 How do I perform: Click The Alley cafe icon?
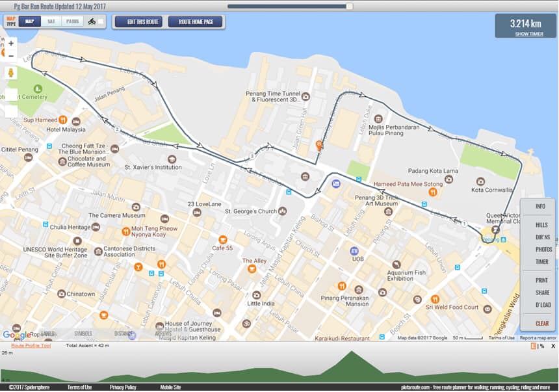252,268
